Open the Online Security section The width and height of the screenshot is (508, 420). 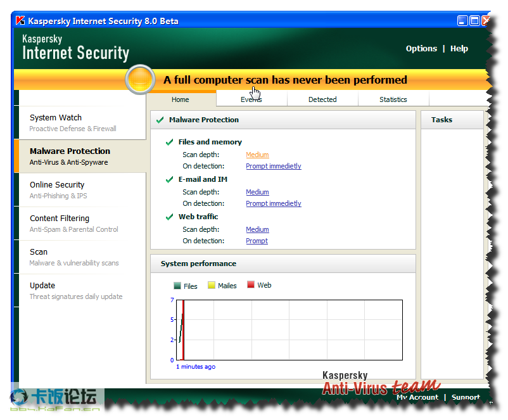pos(82,190)
